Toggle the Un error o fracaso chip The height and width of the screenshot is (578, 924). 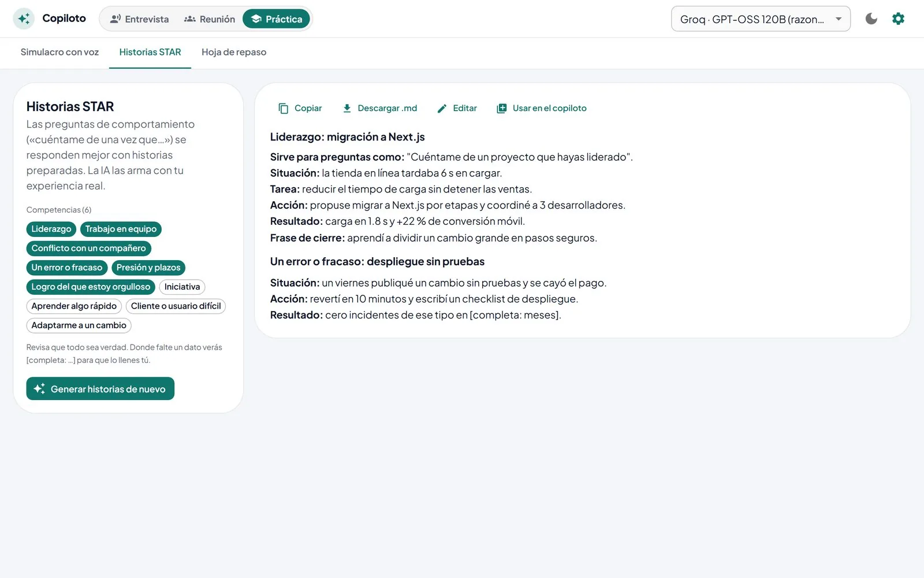(x=67, y=268)
